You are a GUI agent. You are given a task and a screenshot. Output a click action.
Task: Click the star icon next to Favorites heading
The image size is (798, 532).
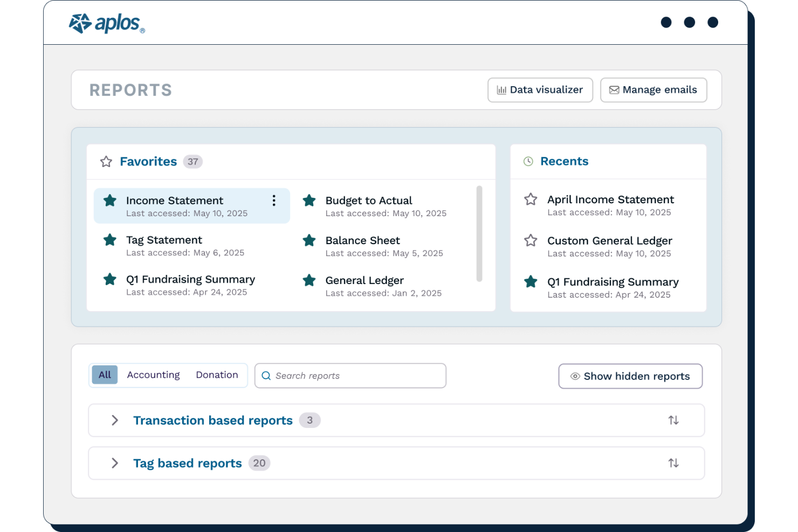point(106,161)
